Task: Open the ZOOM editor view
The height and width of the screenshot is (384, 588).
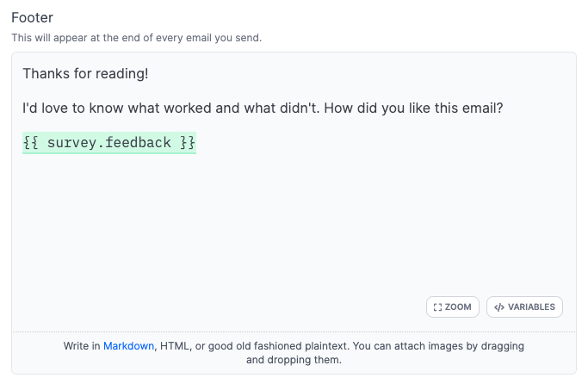Action: pyautogui.click(x=453, y=307)
